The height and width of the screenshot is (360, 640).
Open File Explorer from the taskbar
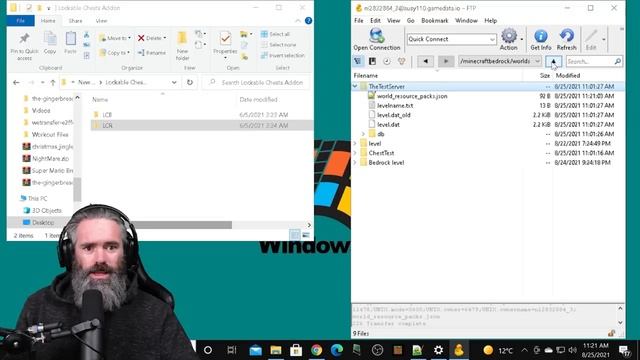point(276,350)
